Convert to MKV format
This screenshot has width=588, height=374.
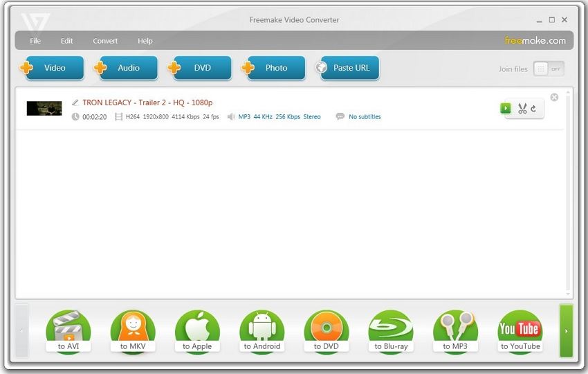pyautogui.click(x=133, y=331)
